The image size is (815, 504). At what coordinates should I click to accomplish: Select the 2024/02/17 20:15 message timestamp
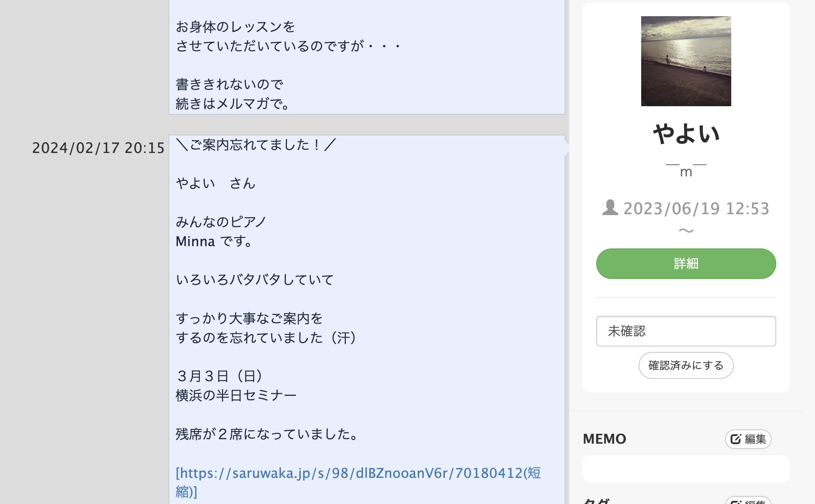(98, 148)
